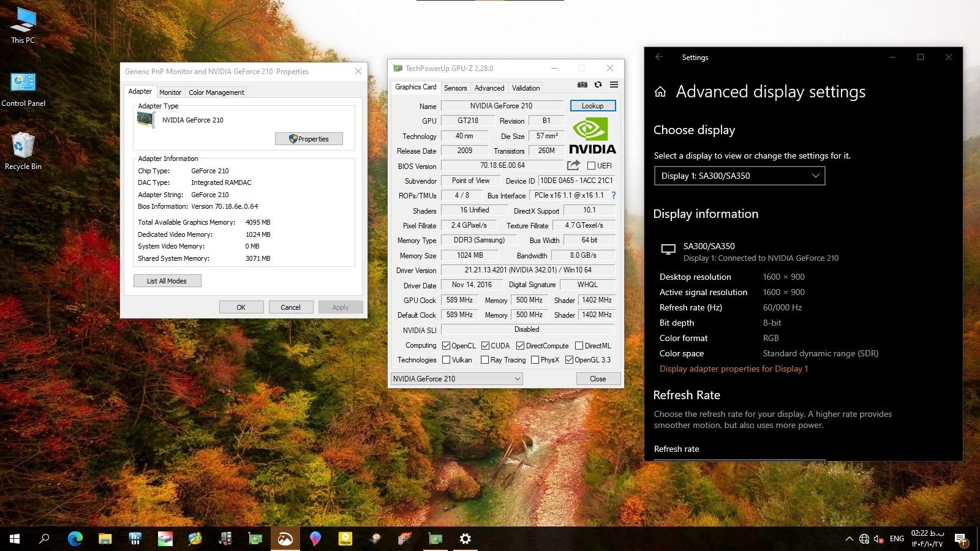Click the GPU-Z refresh icon

(x=598, y=85)
